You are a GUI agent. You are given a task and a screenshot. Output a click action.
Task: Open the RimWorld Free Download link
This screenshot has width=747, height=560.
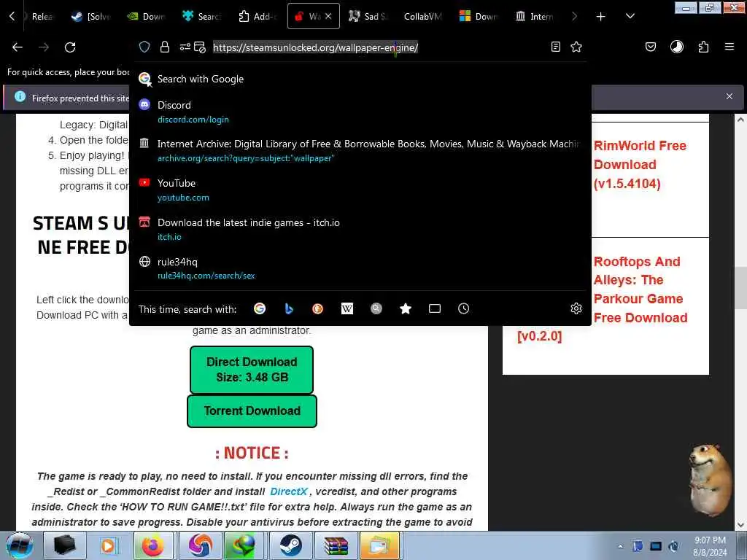coord(640,165)
